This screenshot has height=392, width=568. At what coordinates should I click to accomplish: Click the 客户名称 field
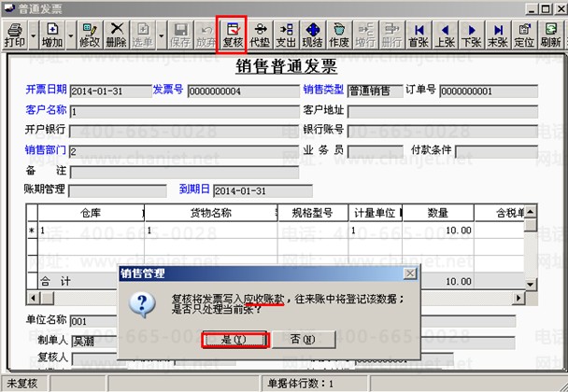click(184, 111)
